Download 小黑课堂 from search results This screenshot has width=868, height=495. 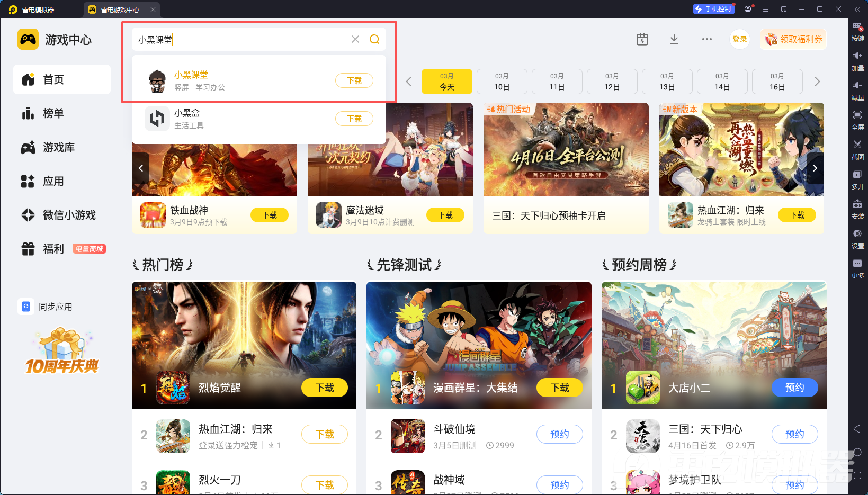pos(354,80)
